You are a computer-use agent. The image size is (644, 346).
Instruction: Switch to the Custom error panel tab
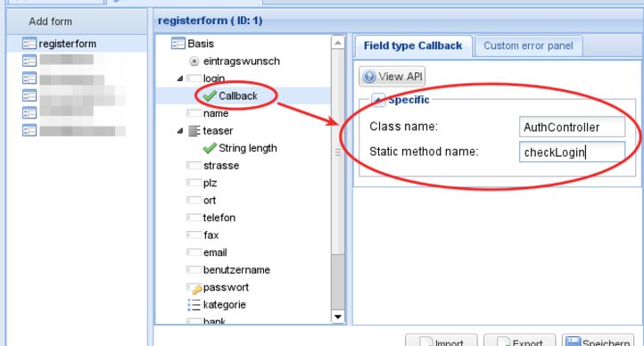click(528, 45)
